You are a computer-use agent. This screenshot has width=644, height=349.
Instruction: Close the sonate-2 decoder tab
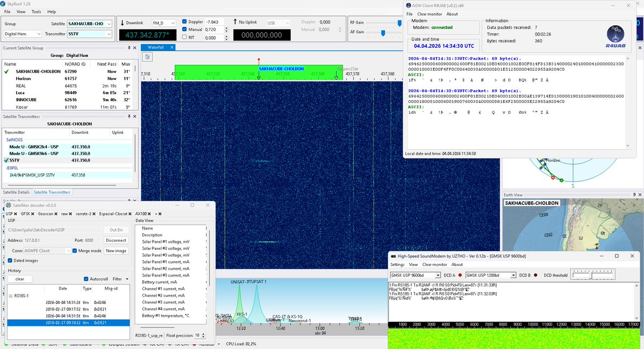(94, 214)
